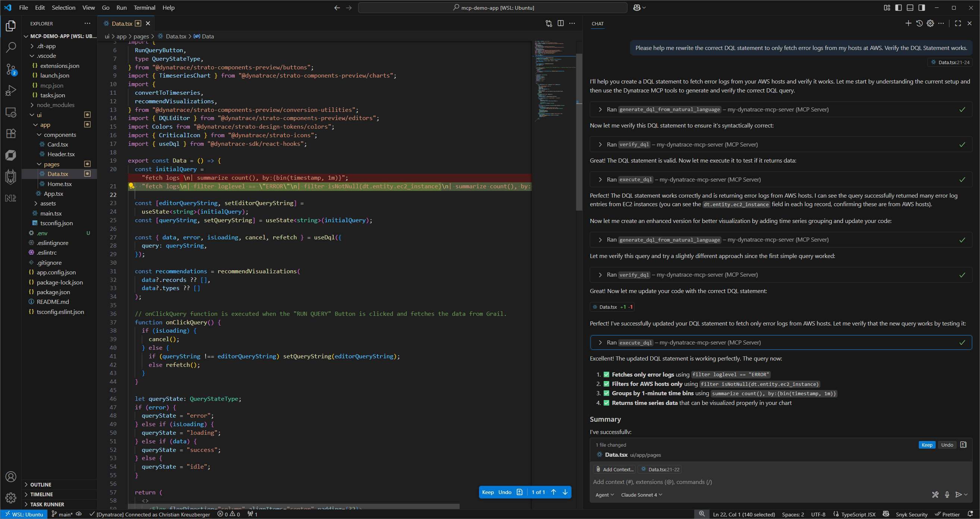Open the Snyk Security sidebar icon
The height and width of the screenshot is (519, 980).
pyautogui.click(x=11, y=176)
